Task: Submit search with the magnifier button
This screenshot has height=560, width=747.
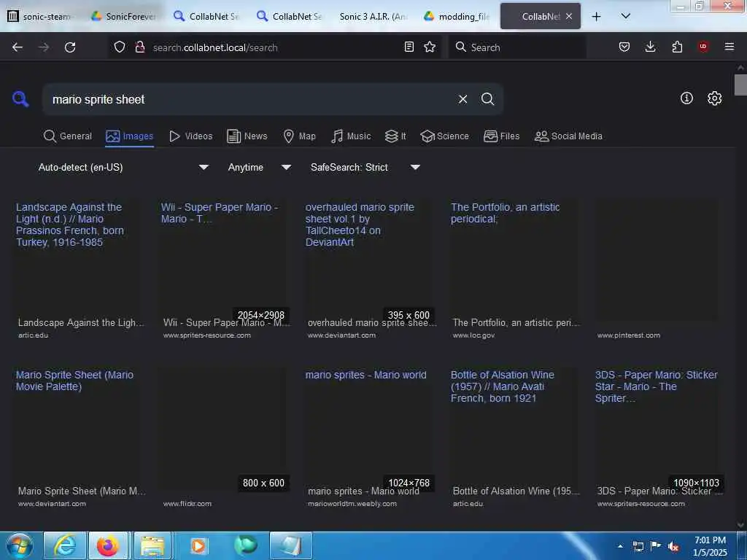Action: [487, 99]
